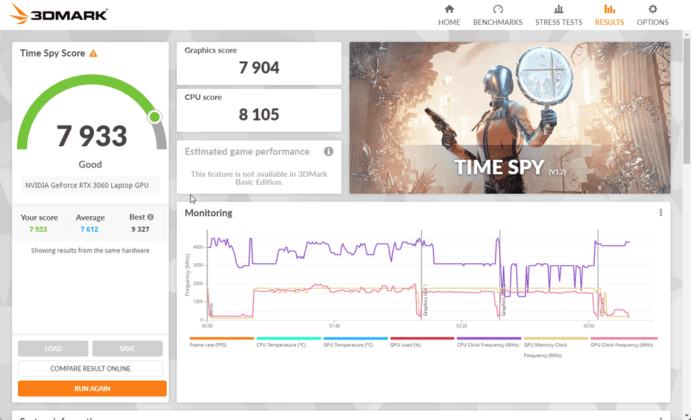Click info icon next to Estimated game performance
Image resolution: width=691 pixels, height=420 pixels.
327,152
